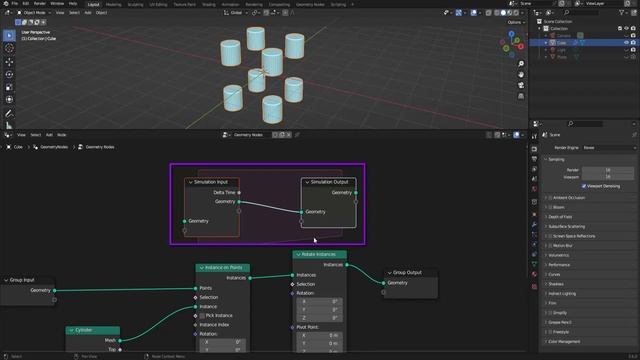Toggle Pick Instance checkbox on Instance on Points
640x360 pixels.
click(x=202, y=316)
